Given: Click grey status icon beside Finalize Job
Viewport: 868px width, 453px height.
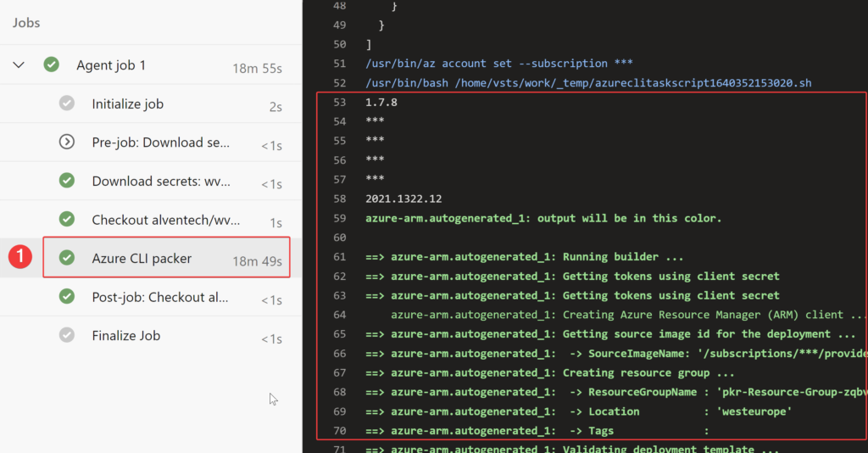Looking at the screenshot, I should click(67, 335).
